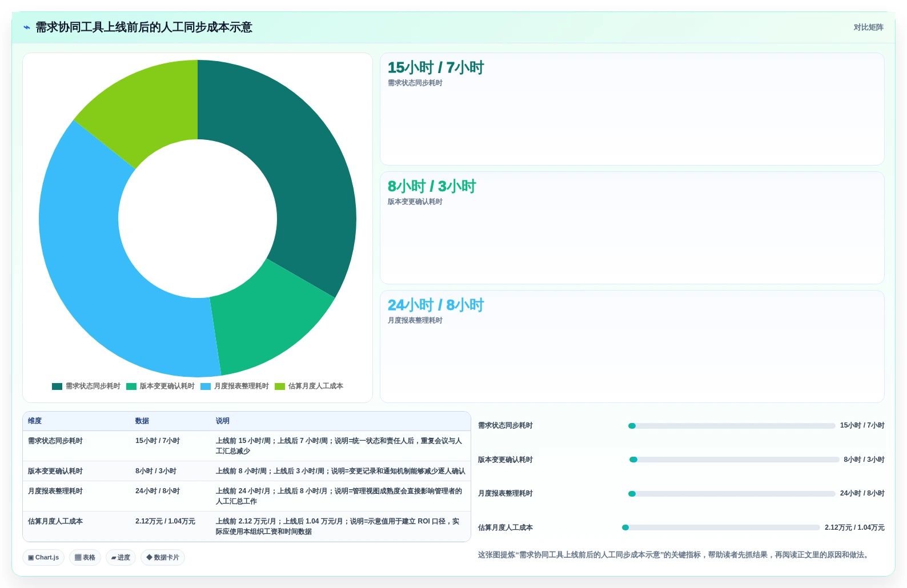The height and width of the screenshot is (588, 907).
Task: Select the 表格 tag chip
Action: pos(85,557)
